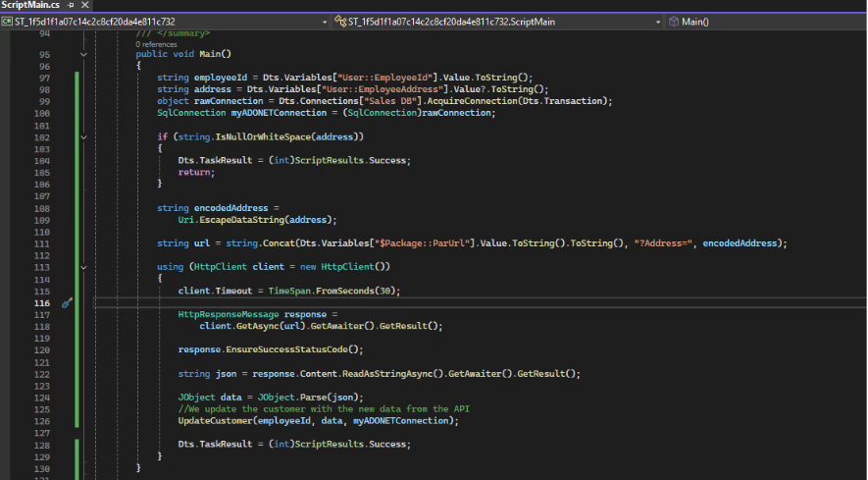The image size is (868, 480).
Task: Pin the ScriptMain.cs tab
Action: (x=71, y=5)
